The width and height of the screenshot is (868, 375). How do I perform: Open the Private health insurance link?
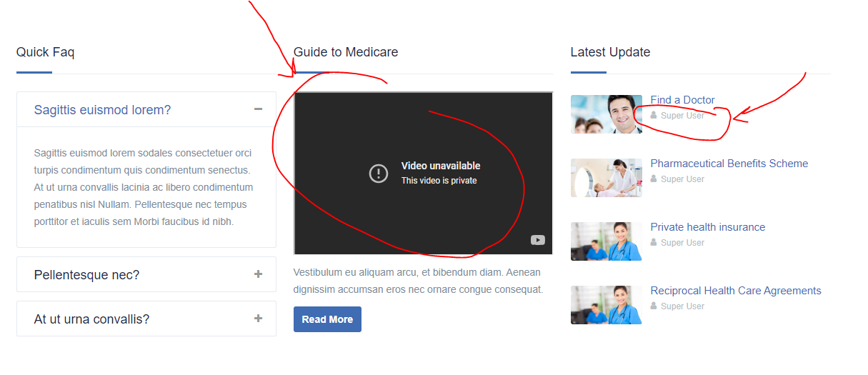tap(707, 227)
